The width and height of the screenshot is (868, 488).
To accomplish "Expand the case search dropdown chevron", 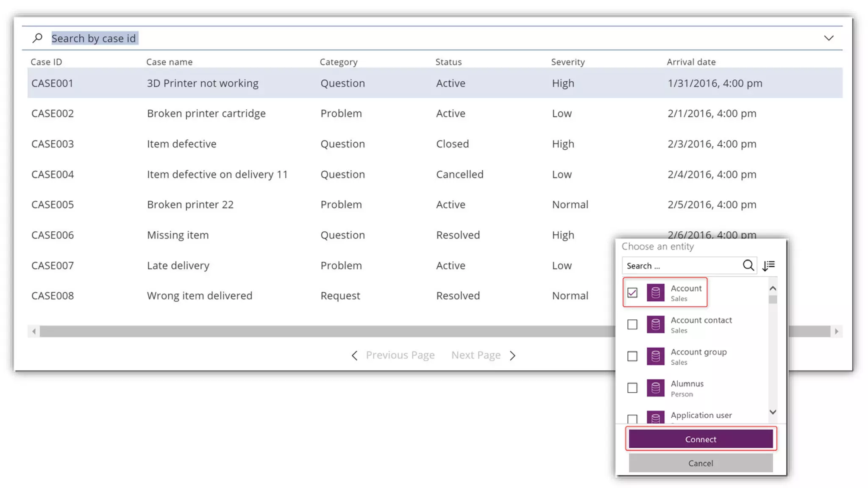I will pyautogui.click(x=829, y=38).
